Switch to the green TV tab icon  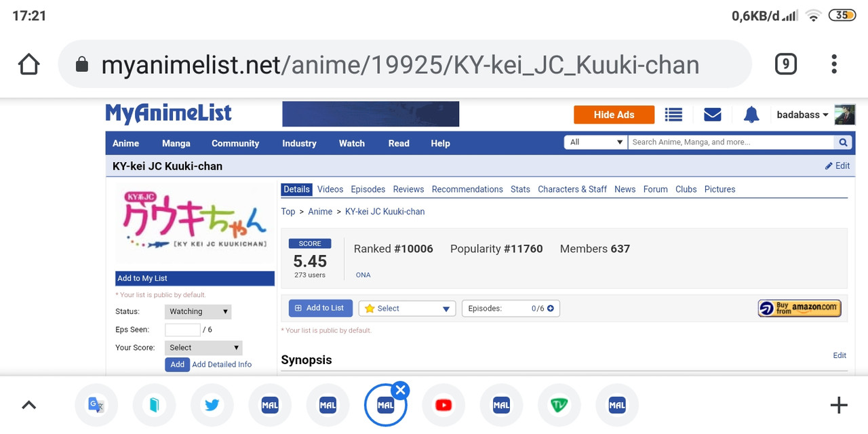(559, 405)
